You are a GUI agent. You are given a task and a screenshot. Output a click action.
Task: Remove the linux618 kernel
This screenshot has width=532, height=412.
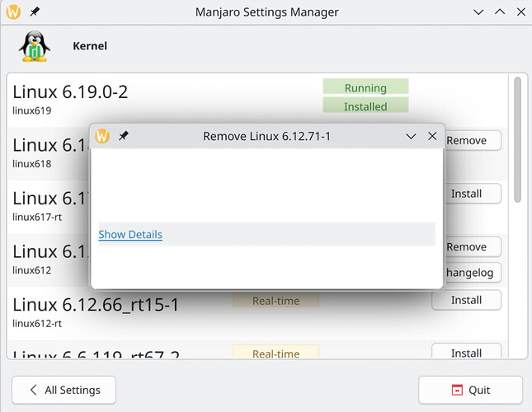(470, 140)
